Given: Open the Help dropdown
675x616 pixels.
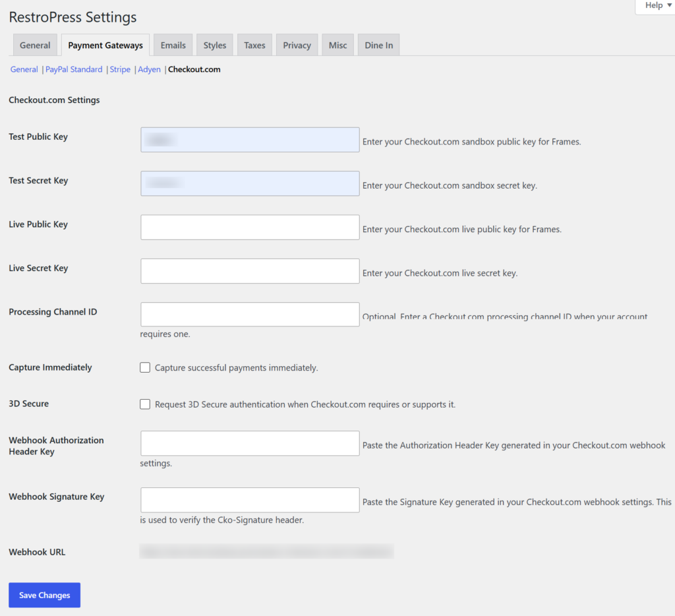Looking at the screenshot, I should pyautogui.click(x=656, y=5).
